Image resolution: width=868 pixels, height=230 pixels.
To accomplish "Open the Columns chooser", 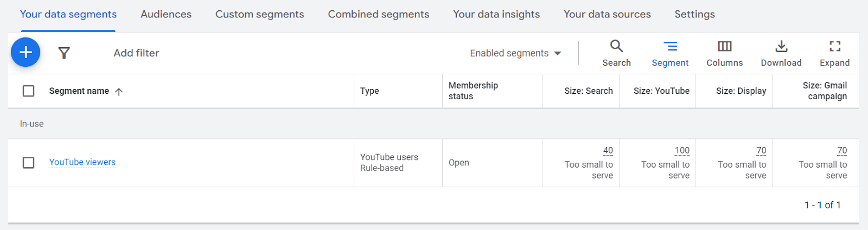I will [x=724, y=53].
